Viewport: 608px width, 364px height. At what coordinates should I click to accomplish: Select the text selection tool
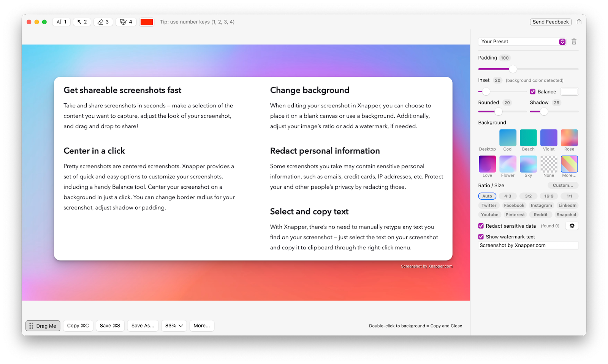(61, 22)
